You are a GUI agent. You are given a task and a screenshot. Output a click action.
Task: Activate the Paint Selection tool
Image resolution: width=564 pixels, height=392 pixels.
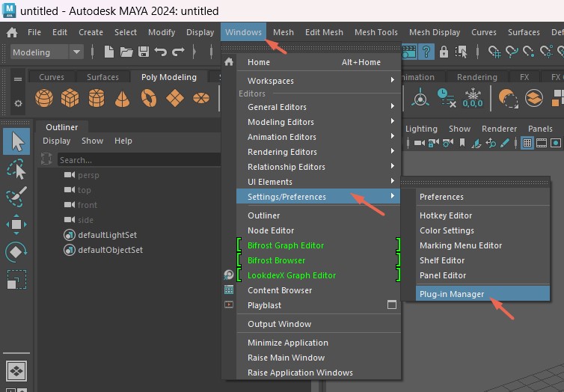16,197
